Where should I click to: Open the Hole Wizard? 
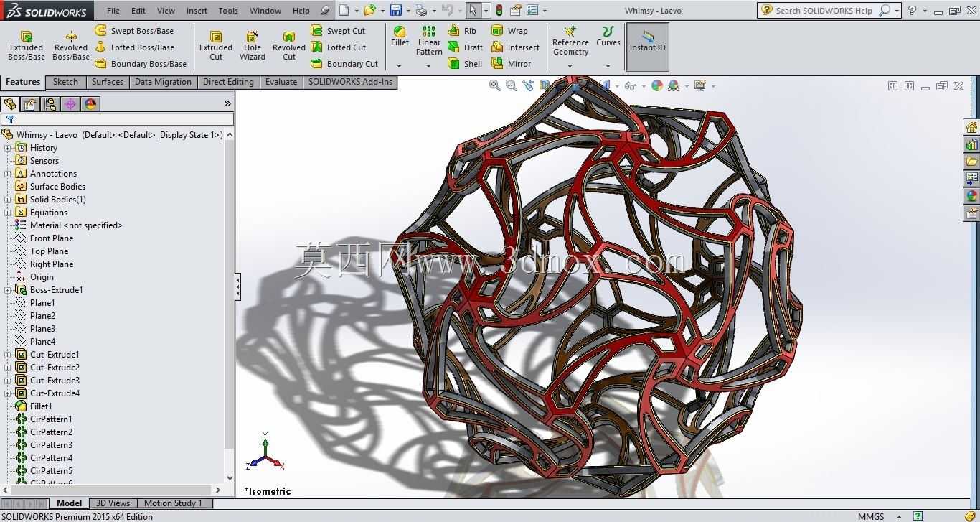(253, 45)
